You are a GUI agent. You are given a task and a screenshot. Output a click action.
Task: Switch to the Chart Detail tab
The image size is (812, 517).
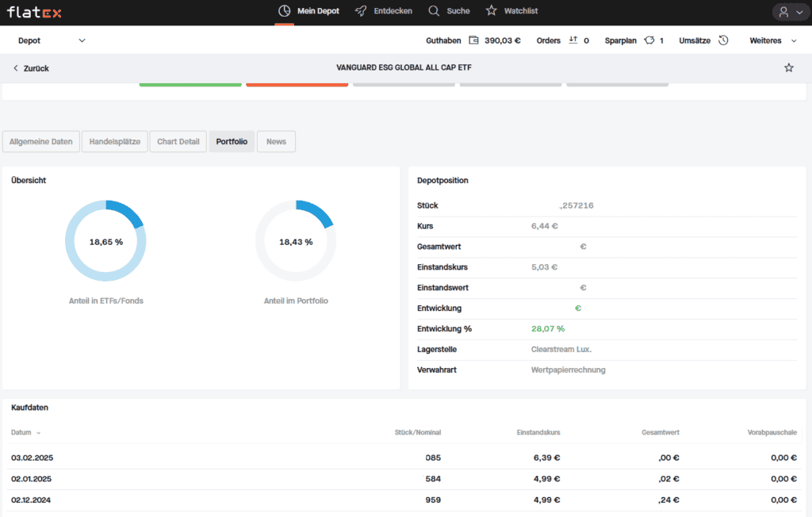click(x=178, y=141)
